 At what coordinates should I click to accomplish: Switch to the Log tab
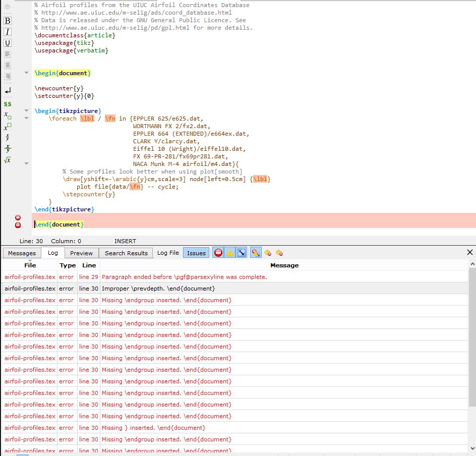point(53,253)
